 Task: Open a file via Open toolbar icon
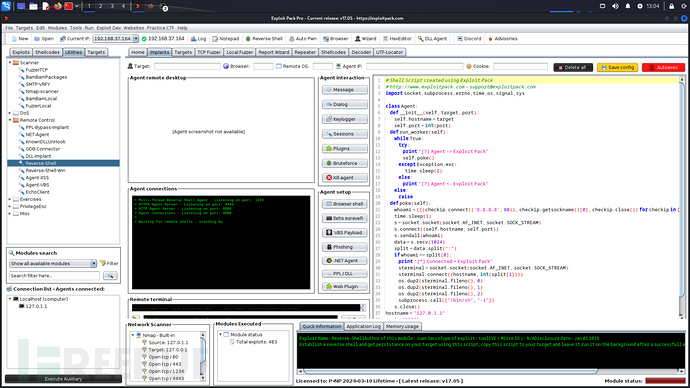pyautogui.click(x=44, y=39)
